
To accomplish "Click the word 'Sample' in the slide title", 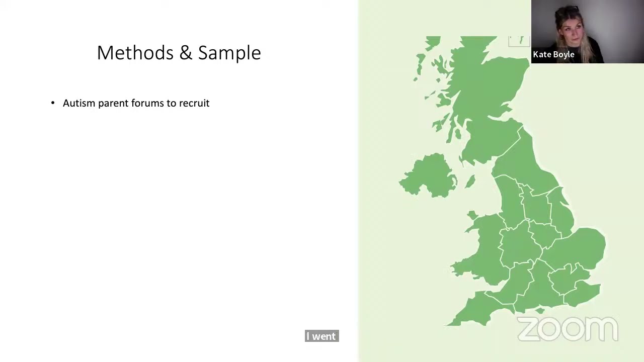I will click(229, 53).
